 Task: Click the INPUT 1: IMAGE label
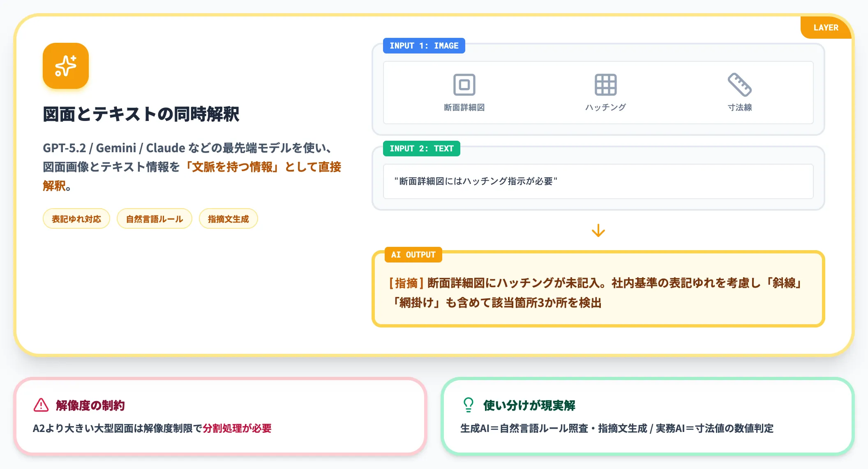tap(424, 46)
